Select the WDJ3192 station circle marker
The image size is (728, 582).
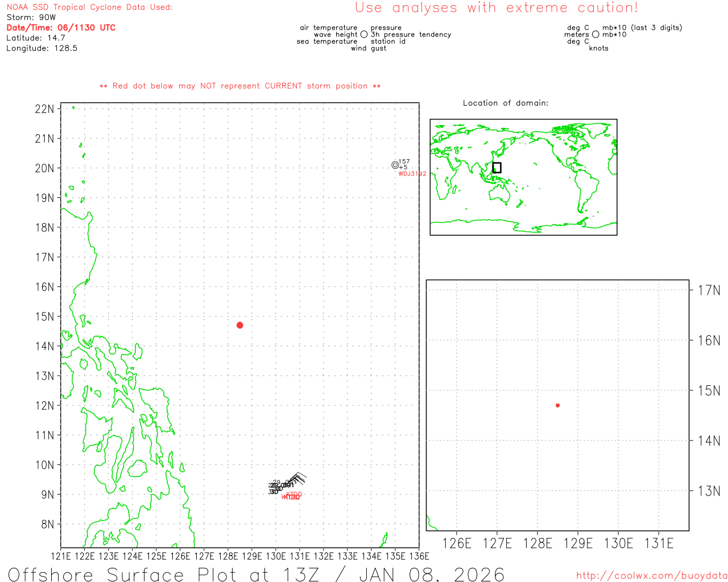[x=395, y=165]
